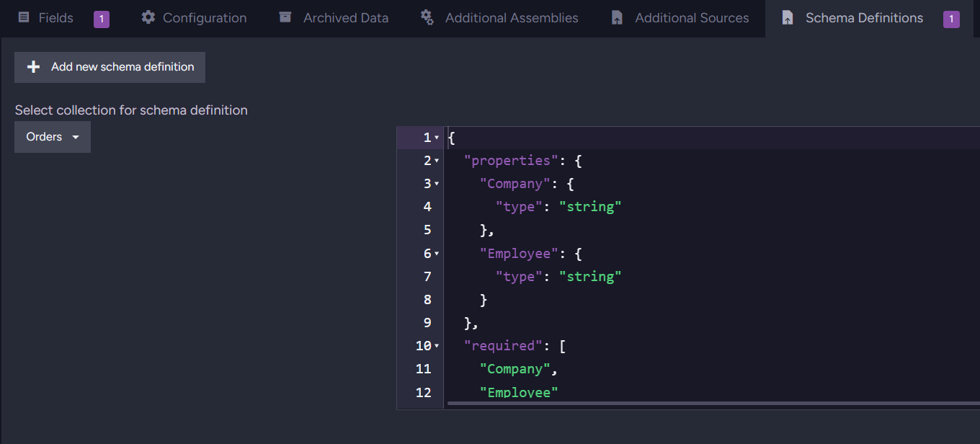Click the plus icon for new schema
Screen dimensions: 980x444
coord(33,67)
